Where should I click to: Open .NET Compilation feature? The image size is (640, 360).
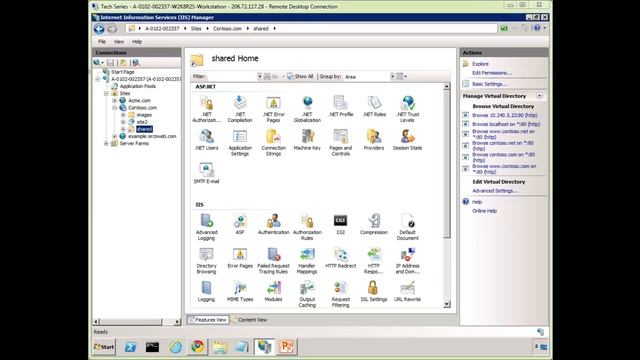click(240, 109)
